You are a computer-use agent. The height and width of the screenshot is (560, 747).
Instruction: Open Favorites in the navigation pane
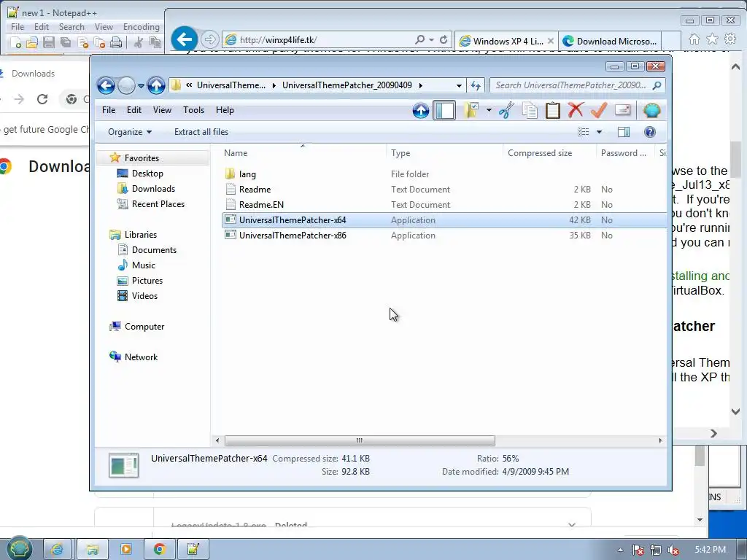(x=142, y=158)
